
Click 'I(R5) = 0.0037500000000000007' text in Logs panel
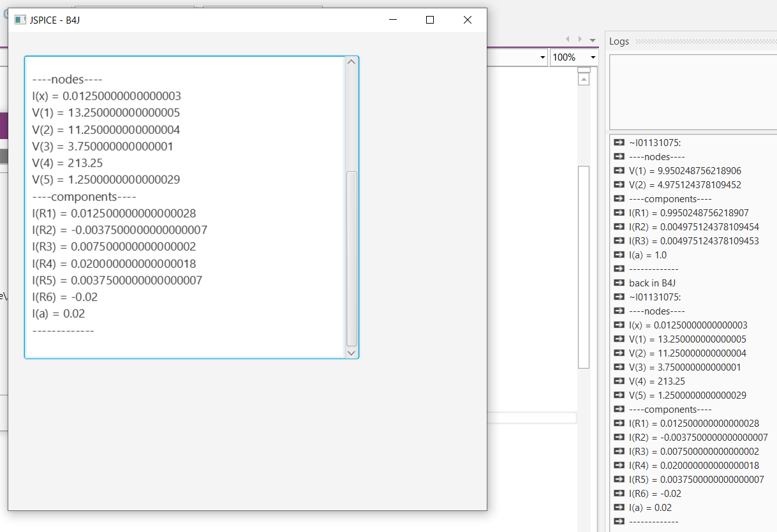[697, 480]
